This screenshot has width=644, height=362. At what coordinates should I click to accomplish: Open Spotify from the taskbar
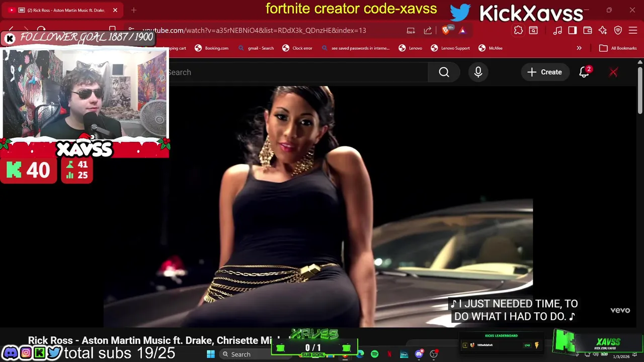pyautogui.click(x=375, y=354)
